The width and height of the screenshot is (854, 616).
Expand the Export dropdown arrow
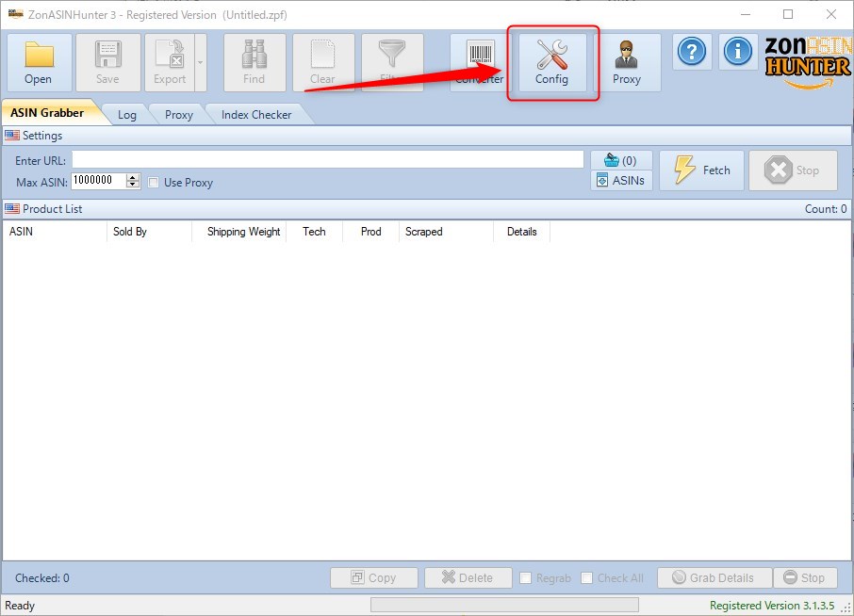(x=201, y=62)
